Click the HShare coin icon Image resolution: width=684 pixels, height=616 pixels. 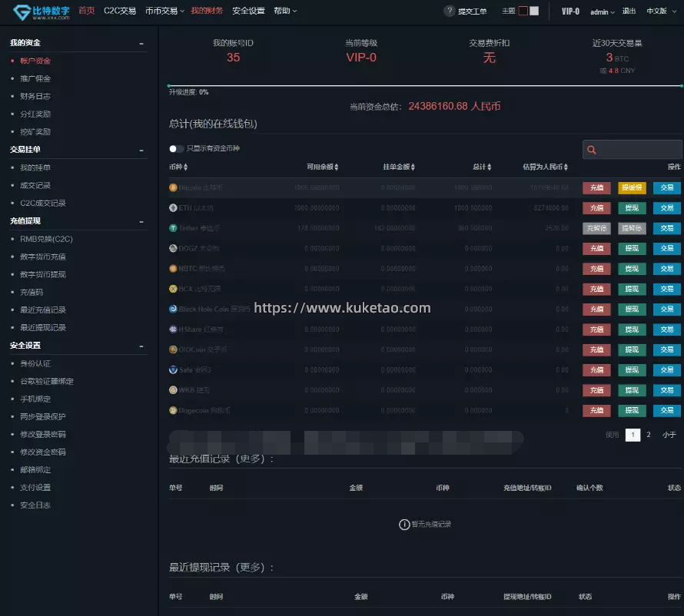click(x=173, y=330)
